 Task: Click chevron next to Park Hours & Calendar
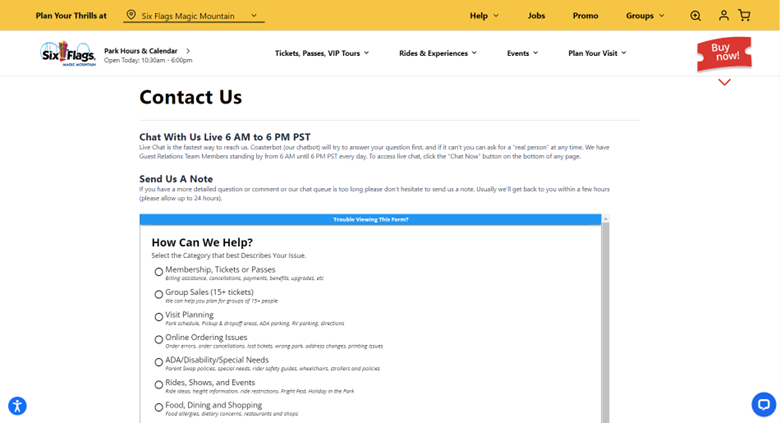[188, 51]
